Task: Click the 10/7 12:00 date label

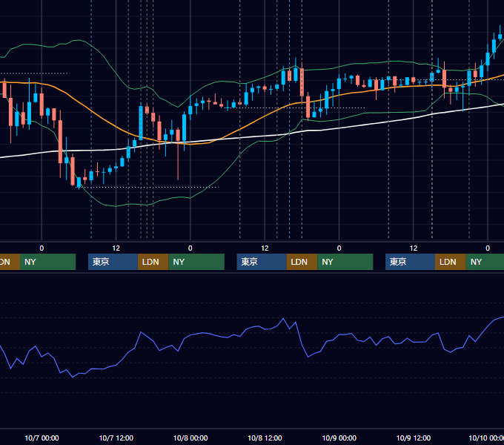Action: (x=116, y=438)
